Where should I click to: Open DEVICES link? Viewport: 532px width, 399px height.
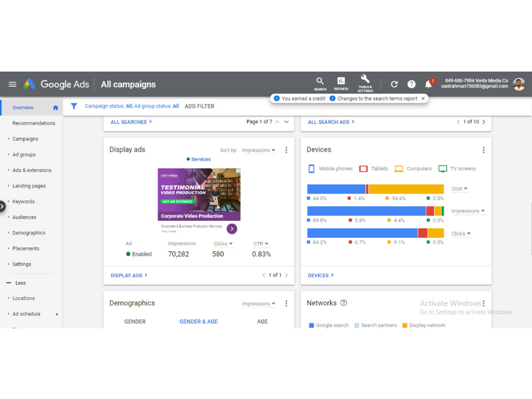(x=321, y=275)
